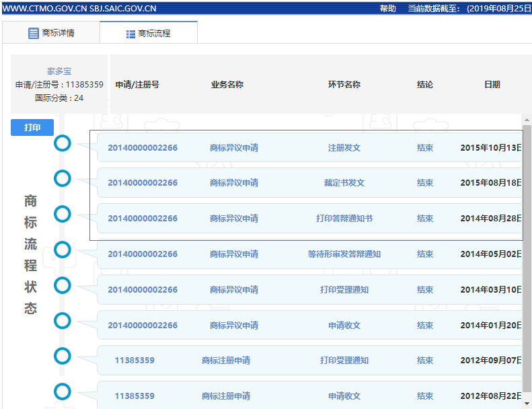
Task: Click 商标异议申请 in the 注册发文 row
Action: tap(234, 147)
